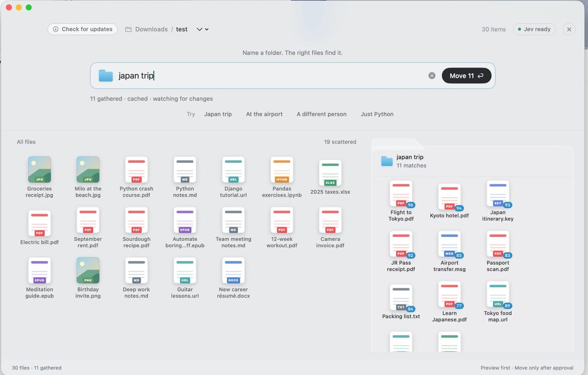Select the Electric bill.pdf icon
Screen dimensions: 588x375
pos(40,223)
